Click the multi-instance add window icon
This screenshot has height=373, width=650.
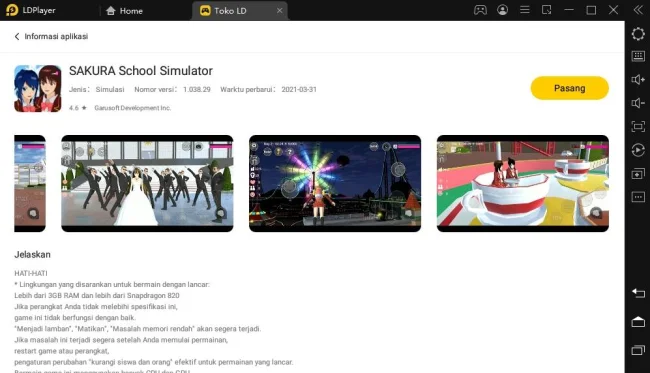pyautogui.click(x=638, y=174)
